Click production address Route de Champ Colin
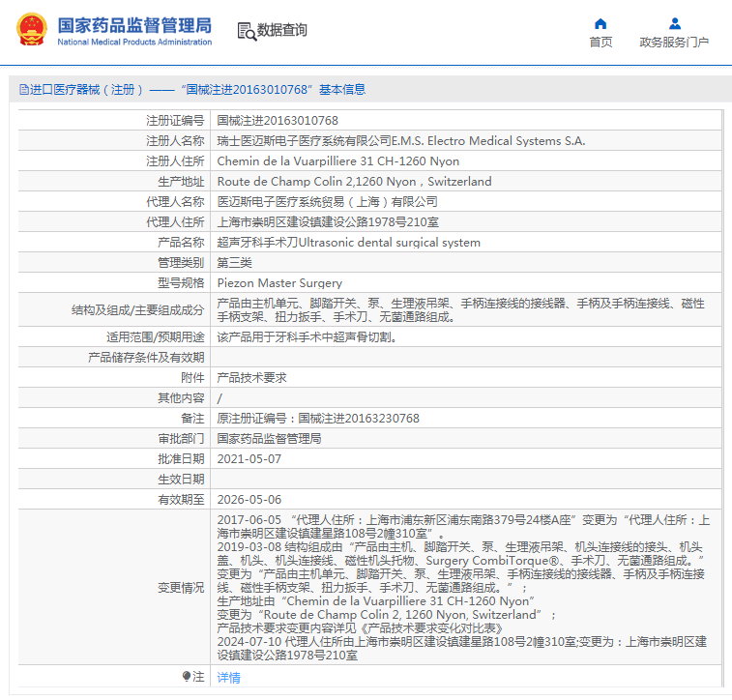 click(x=354, y=182)
